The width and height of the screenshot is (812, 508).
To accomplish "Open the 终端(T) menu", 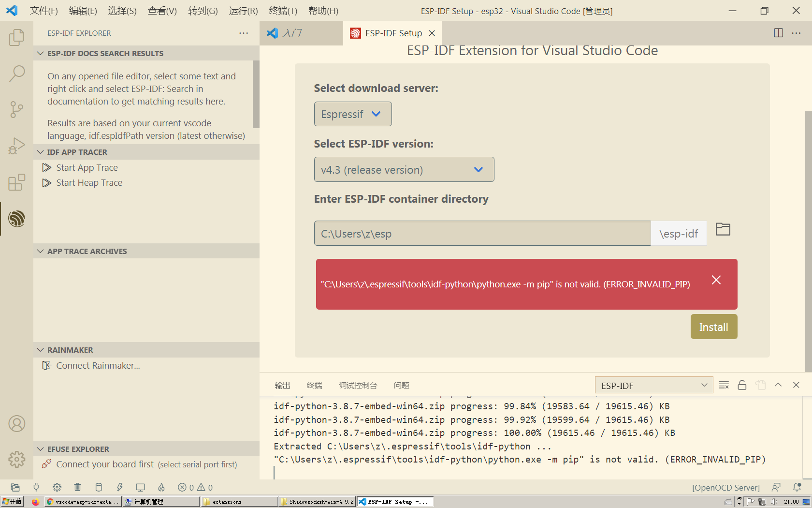I will tap(283, 11).
